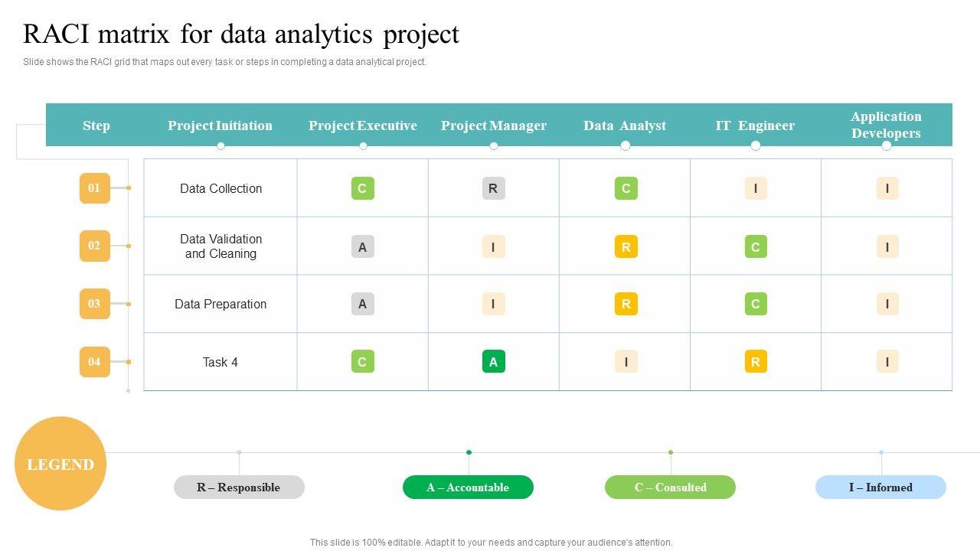Click the dark green A badge in Task 4 row

coord(493,362)
